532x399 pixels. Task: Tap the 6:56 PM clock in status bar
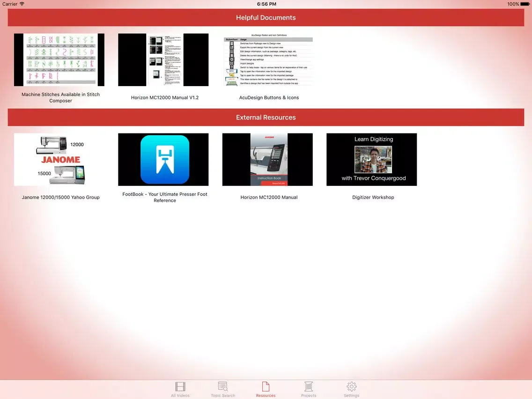266,4
